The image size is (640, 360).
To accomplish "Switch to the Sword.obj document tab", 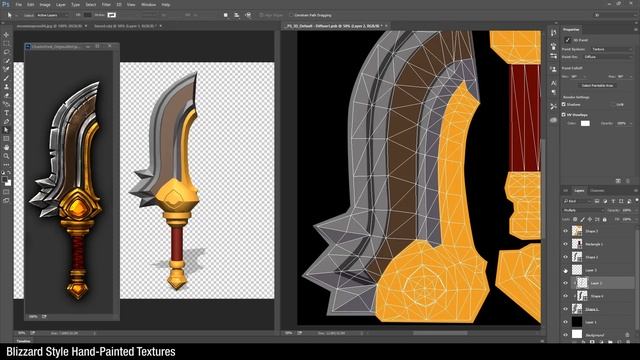I will tap(125, 26).
